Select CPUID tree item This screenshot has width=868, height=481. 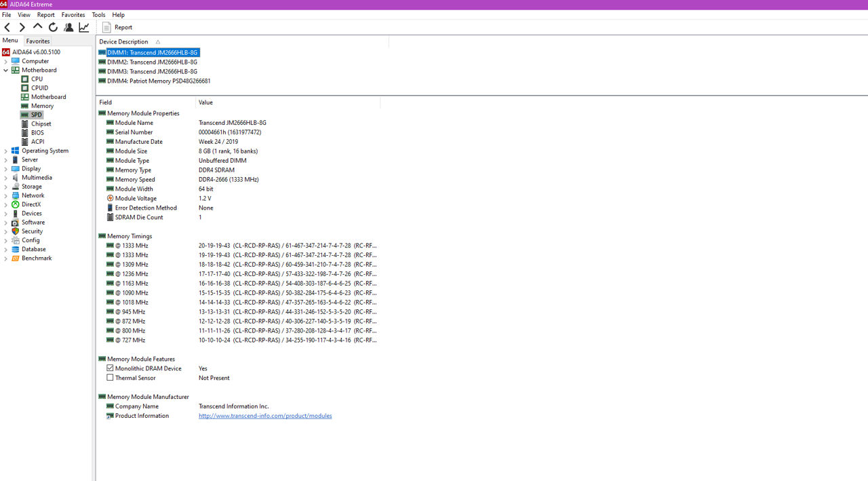pyautogui.click(x=39, y=88)
